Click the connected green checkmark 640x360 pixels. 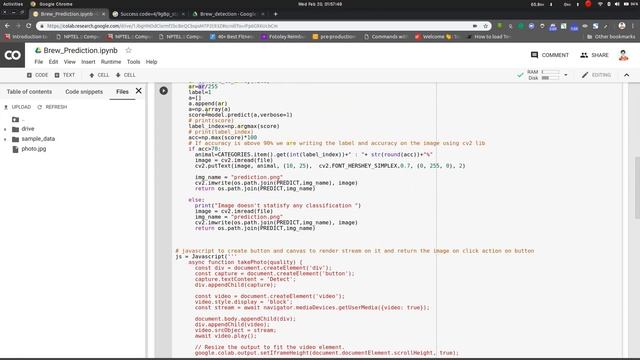(x=520, y=75)
